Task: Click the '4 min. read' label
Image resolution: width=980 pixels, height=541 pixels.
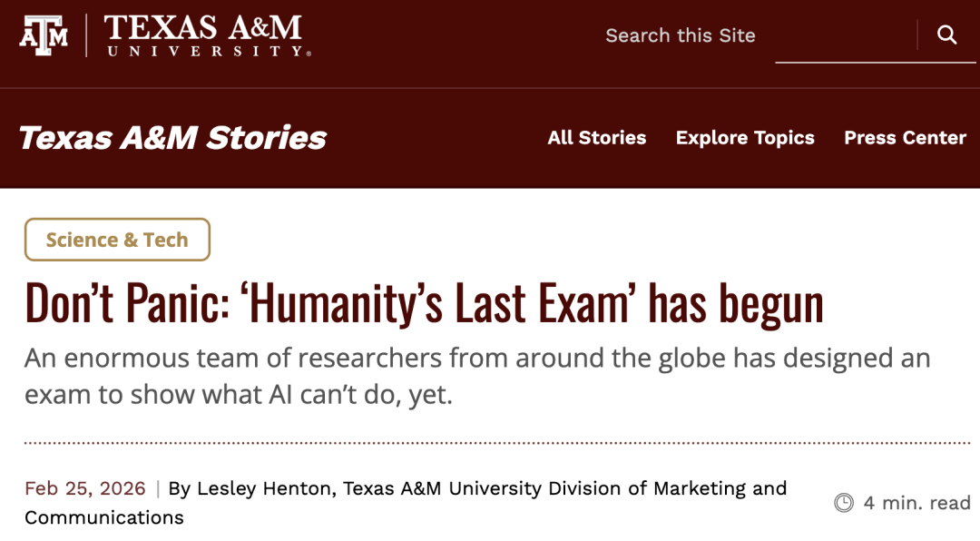Action: (x=916, y=503)
